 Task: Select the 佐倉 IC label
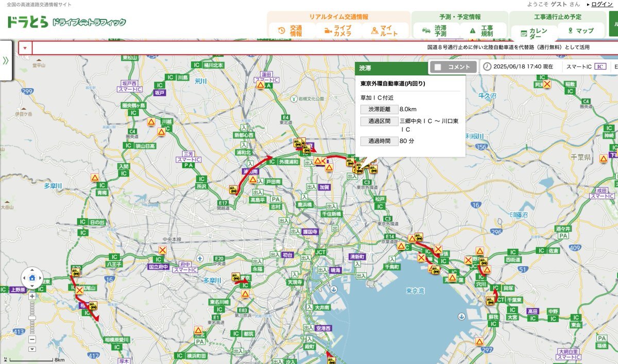click(553, 251)
